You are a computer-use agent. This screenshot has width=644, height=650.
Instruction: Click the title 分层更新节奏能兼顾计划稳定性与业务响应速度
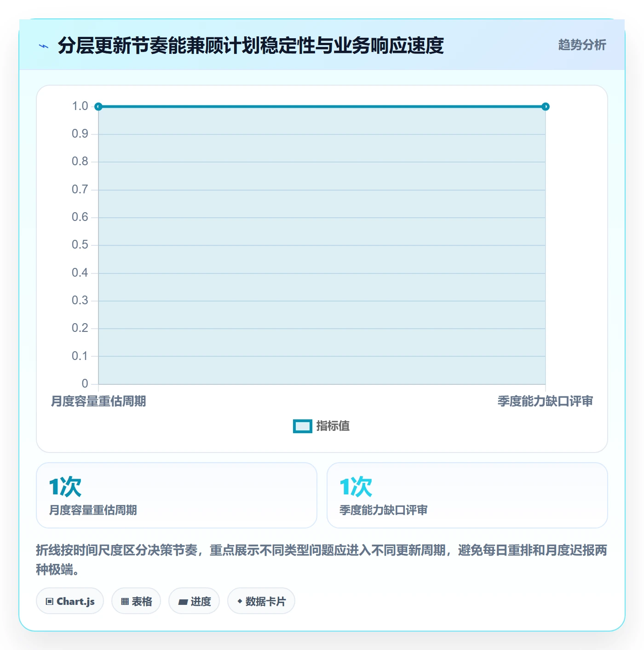[x=251, y=46]
